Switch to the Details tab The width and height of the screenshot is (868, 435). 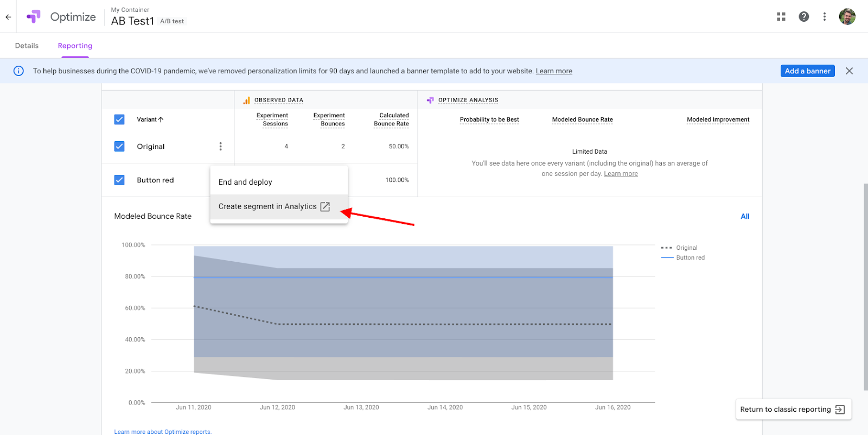27,46
